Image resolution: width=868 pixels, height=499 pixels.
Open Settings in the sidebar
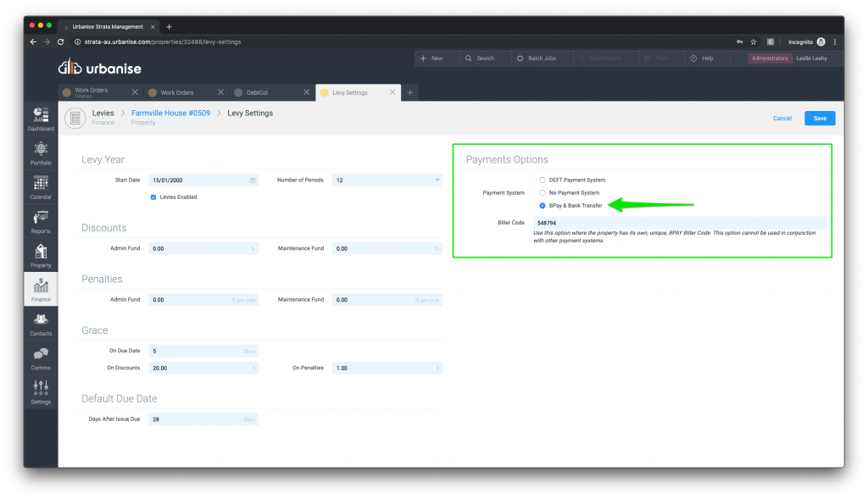point(41,391)
